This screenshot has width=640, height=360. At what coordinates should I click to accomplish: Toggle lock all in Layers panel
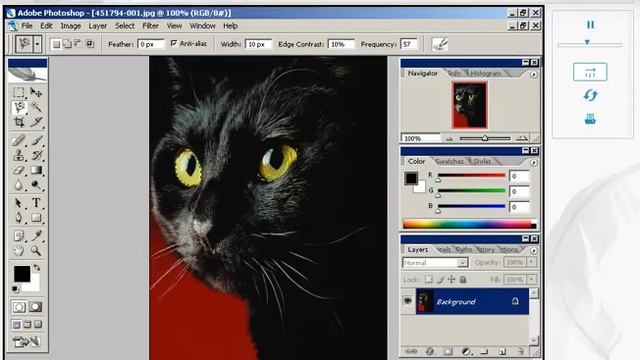[463, 279]
